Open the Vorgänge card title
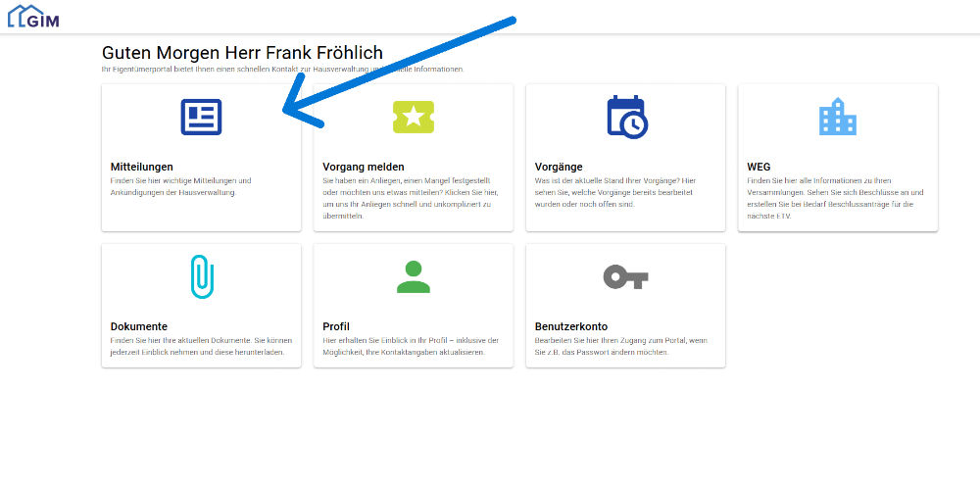The width and height of the screenshot is (980, 490). coord(559,167)
